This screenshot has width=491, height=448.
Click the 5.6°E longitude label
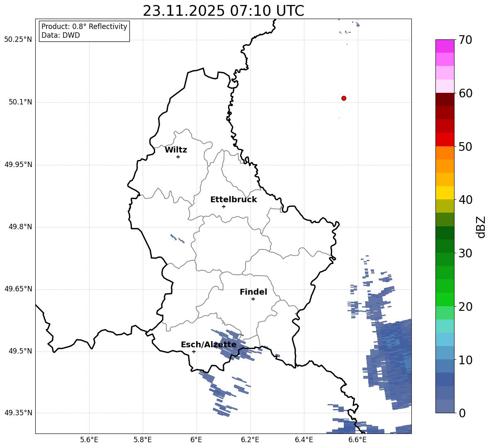click(89, 440)
